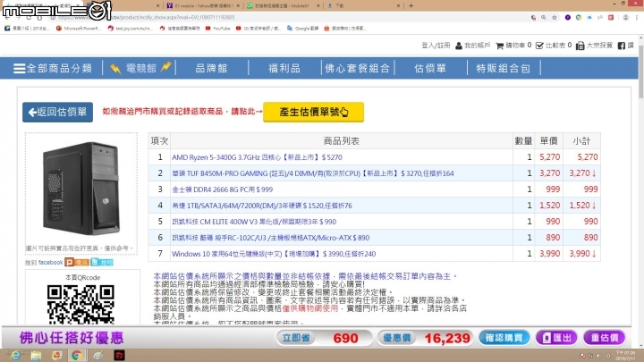
Task: Click the page QR code image
Action: point(80,305)
